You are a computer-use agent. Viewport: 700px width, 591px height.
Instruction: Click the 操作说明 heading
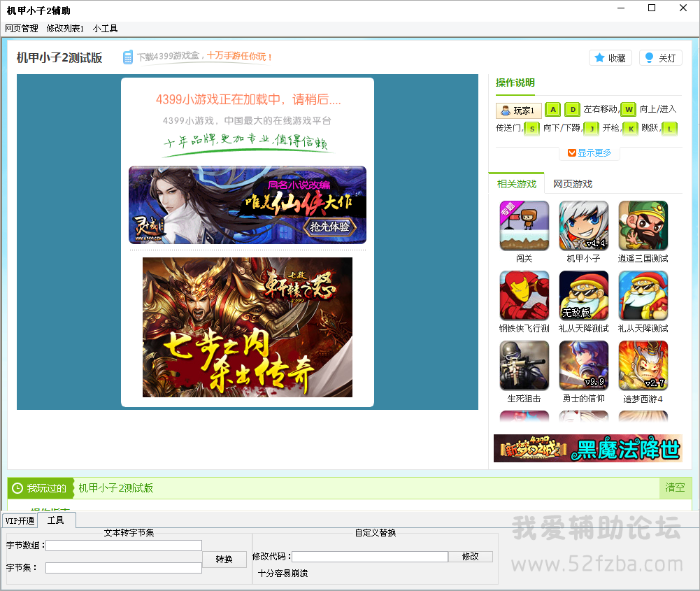pos(515,83)
